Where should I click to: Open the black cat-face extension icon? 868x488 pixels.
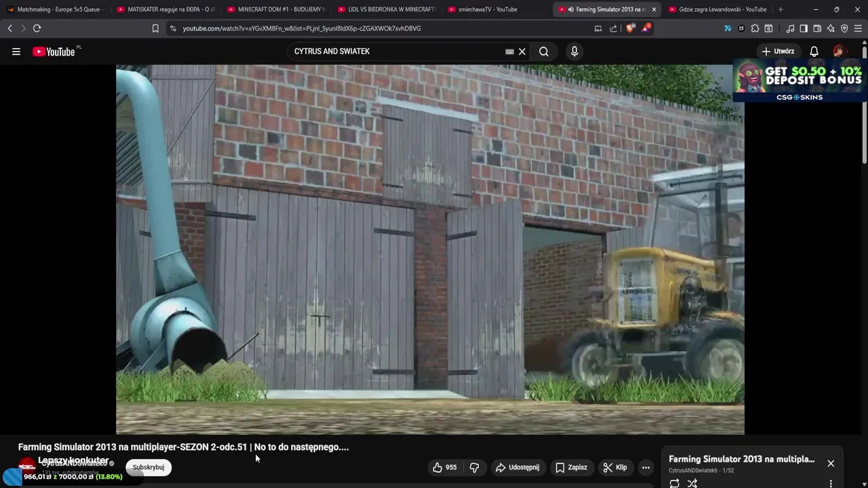(x=741, y=28)
